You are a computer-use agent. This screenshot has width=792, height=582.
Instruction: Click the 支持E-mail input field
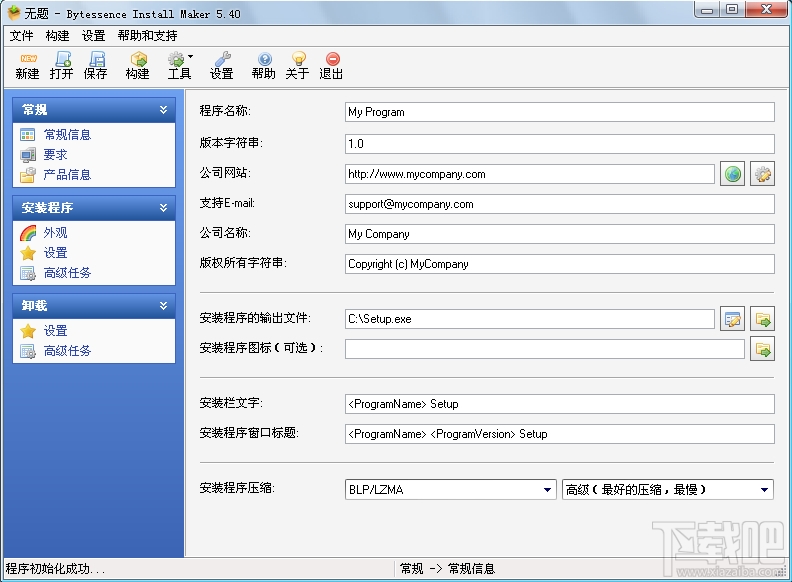pyautogui.click(x=560, y=204)
